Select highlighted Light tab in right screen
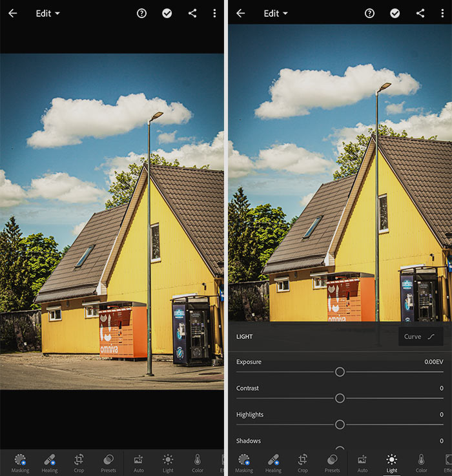The height and width of the screenshot is (476, 452). tap(391, 462)
